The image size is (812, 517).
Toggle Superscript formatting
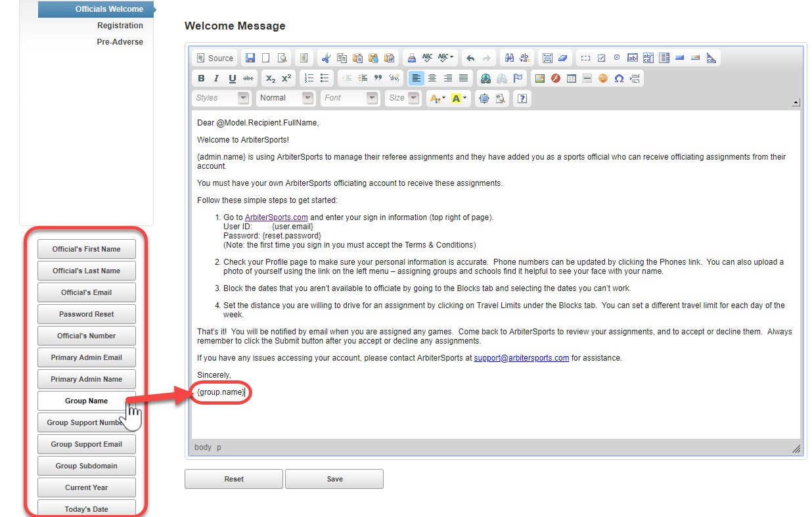[286, 78]
